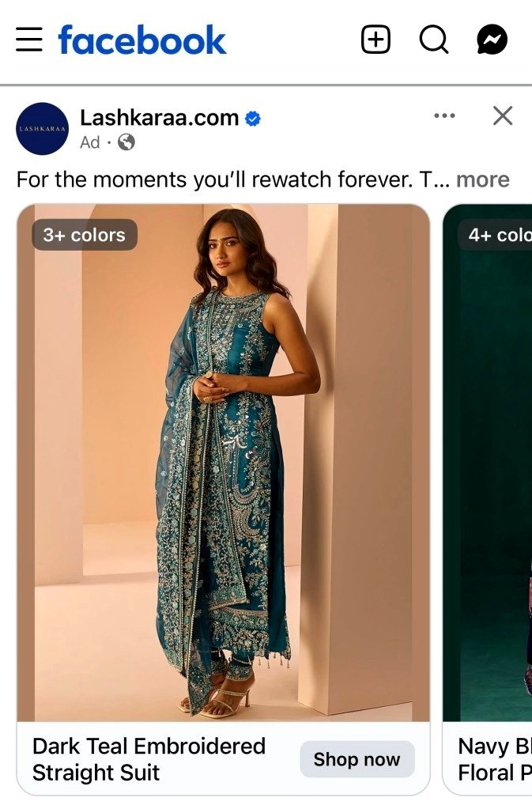This screenshot has width=532, height=809.
Task: Dismiss the Lashkaraa ad with X
Action: click(503, 115)
